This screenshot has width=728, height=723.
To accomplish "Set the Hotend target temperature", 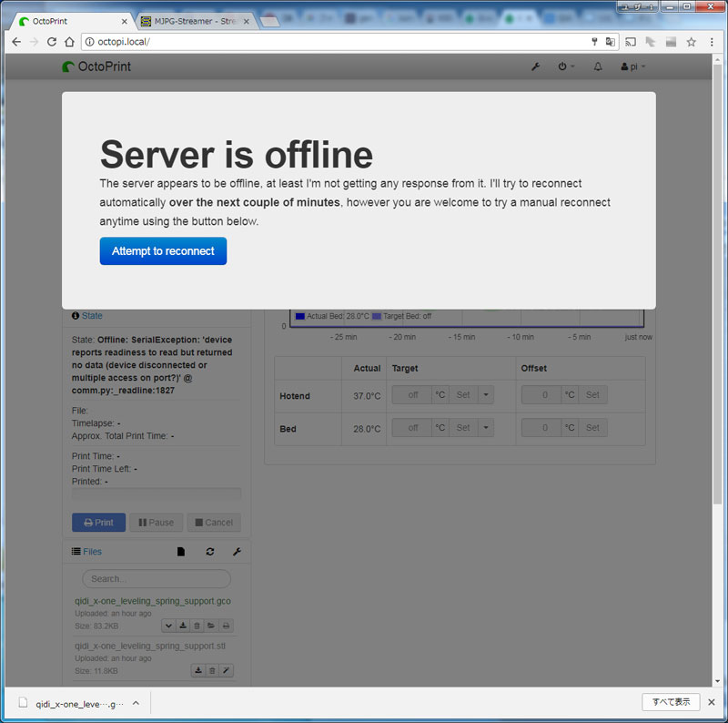I will point(463,395).
